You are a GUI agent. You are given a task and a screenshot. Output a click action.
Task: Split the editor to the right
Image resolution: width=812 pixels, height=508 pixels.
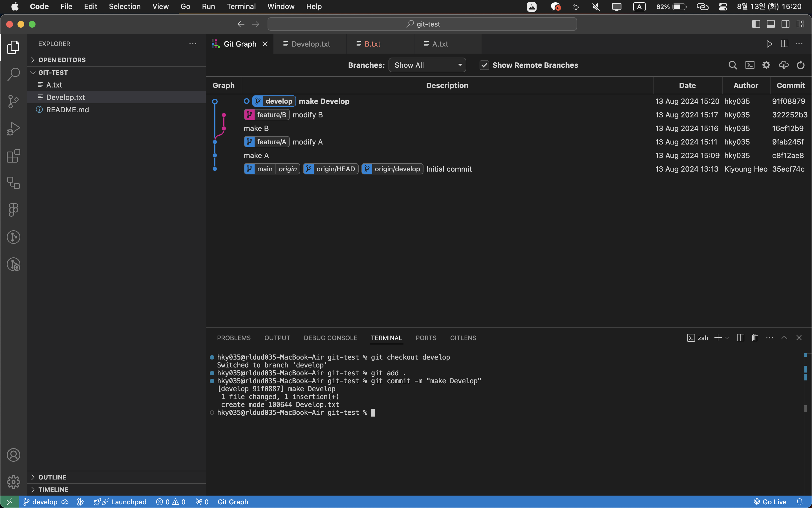784,44
